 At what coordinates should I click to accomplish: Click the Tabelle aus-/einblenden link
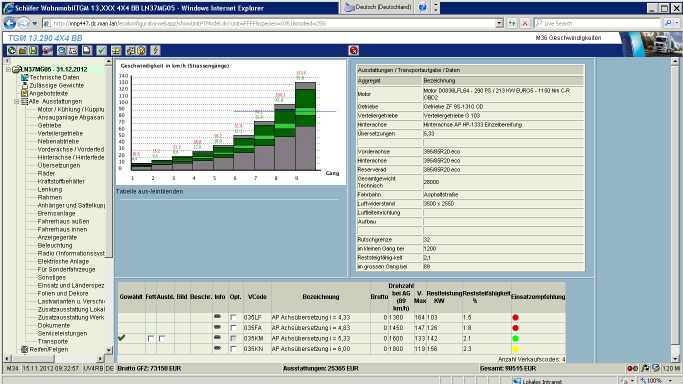pyautogui.click(x=149, y=191)
